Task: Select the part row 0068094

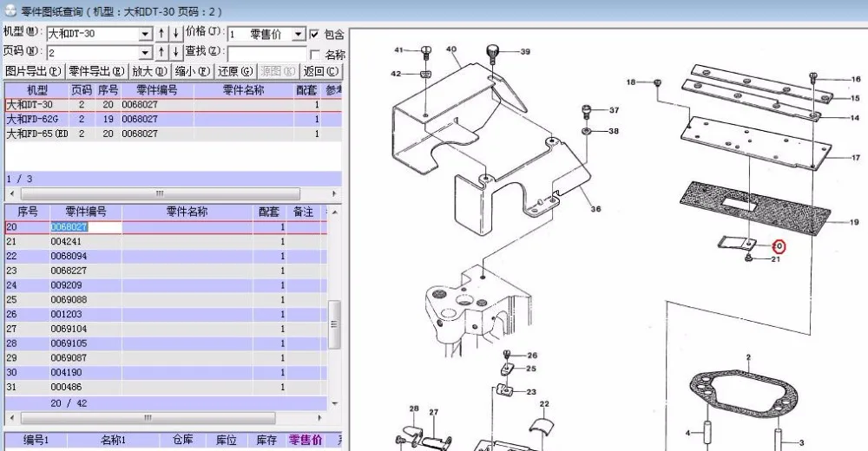Action: click(166, 256)
